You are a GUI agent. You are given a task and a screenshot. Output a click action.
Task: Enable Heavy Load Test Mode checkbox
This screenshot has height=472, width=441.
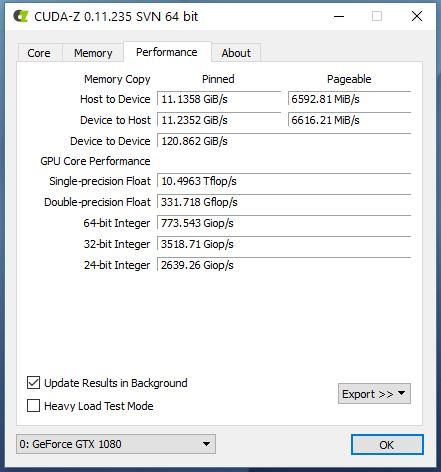[x=33, y=406]
